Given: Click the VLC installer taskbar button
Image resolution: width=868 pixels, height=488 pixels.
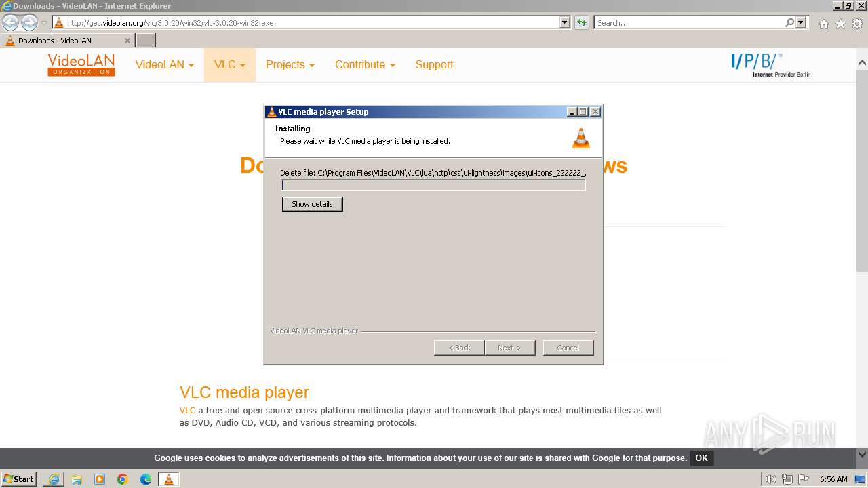Looking at the screenshot, I should tap(169, 479).
